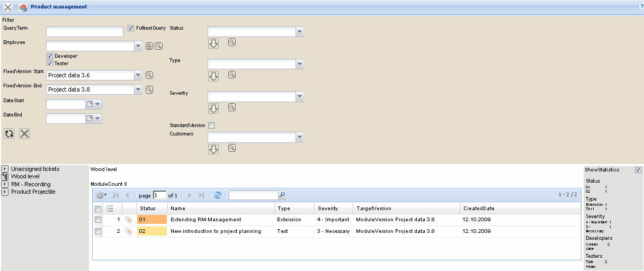This screenshot has height=271, width=644.
Task: Uncheck the Developer checkbox
Action: [49, 56]
